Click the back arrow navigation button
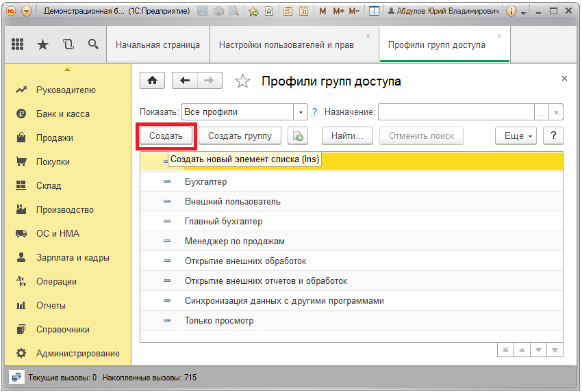Image resolution: width=582 pixels, height=392 pixels. click(x=184, y=81)
